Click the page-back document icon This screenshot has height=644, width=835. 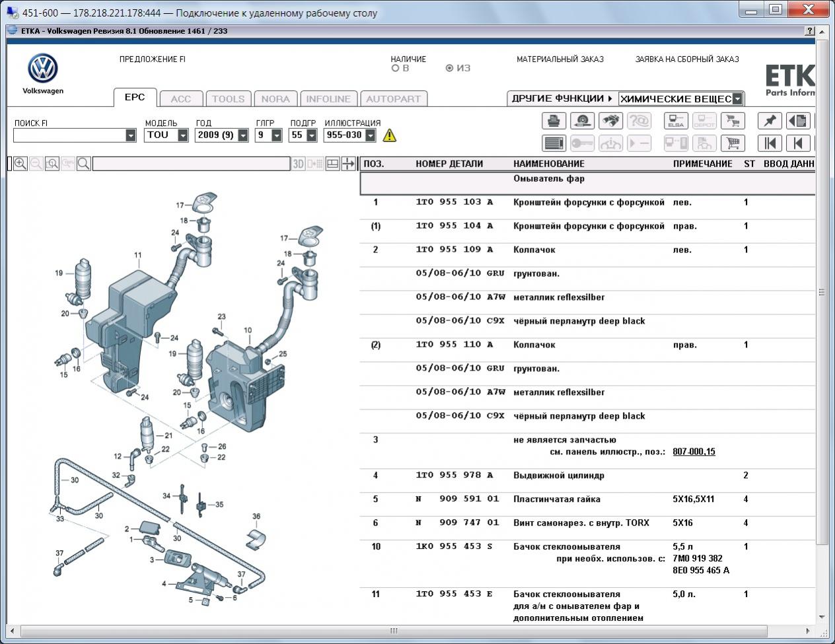click(798, 121)
